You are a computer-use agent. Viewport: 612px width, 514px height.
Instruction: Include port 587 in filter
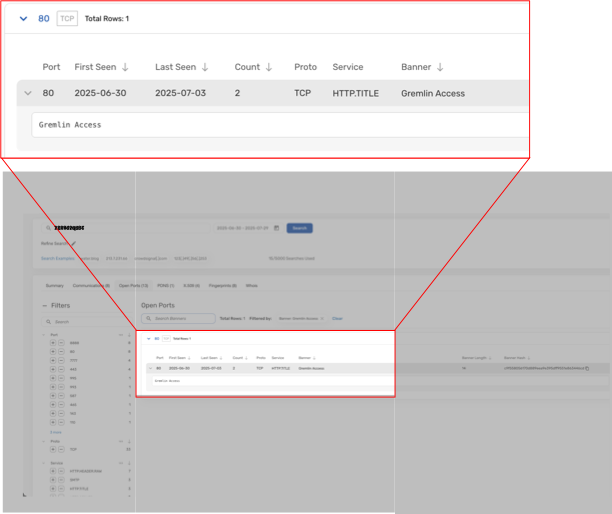click(53, 396)
